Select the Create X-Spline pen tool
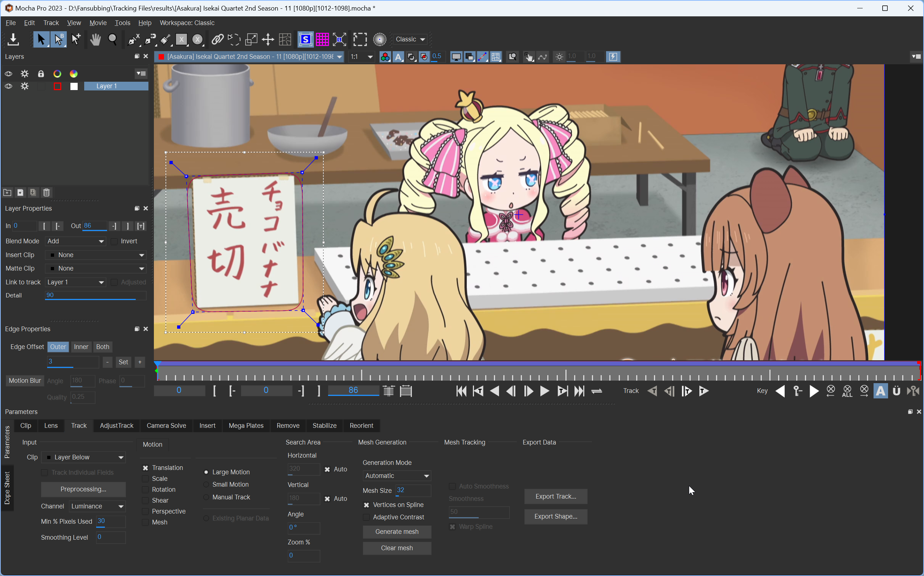 coord(134,39)
